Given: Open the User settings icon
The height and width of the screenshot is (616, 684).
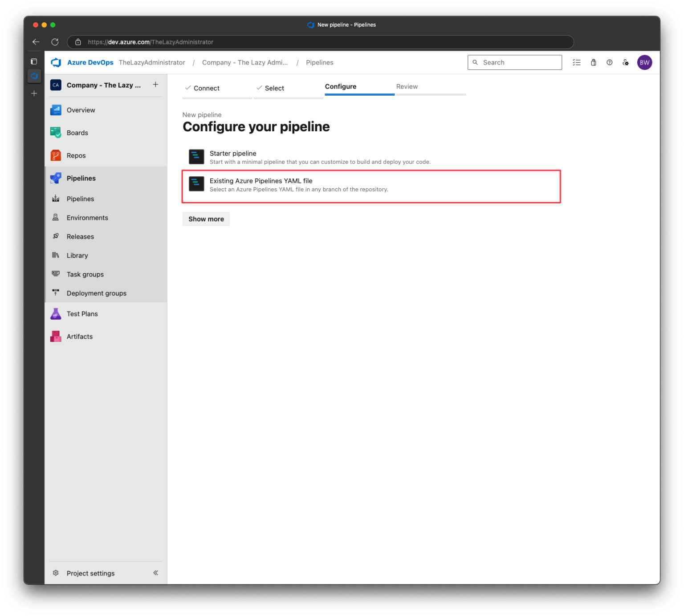Looking at the screenshot, I should [x=626, y=63].
